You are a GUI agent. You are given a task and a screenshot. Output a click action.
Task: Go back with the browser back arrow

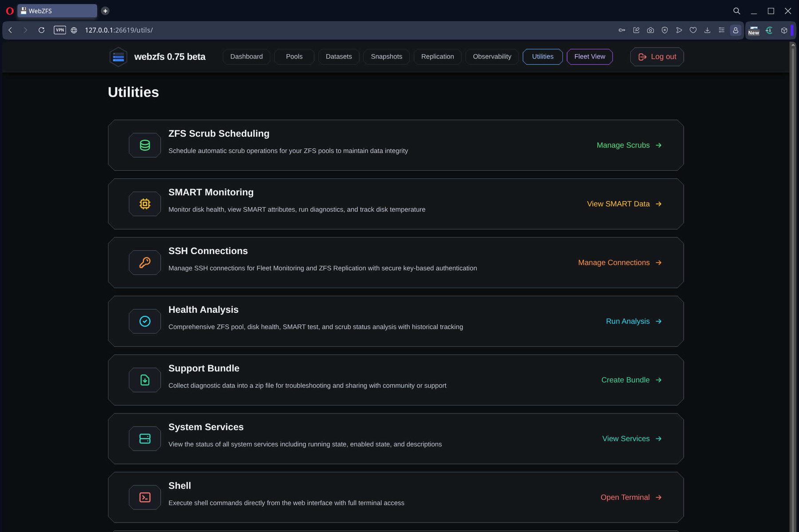(10, 30)
